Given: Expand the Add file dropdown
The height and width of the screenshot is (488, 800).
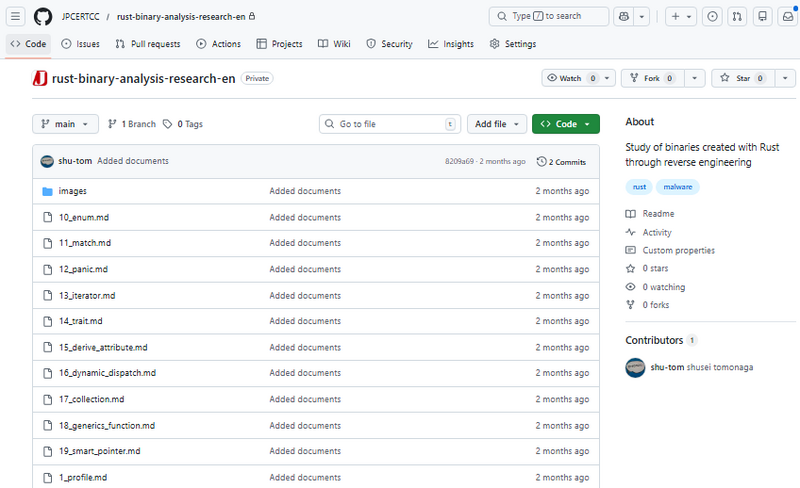Looking at the screenshot, I should 497,124.
